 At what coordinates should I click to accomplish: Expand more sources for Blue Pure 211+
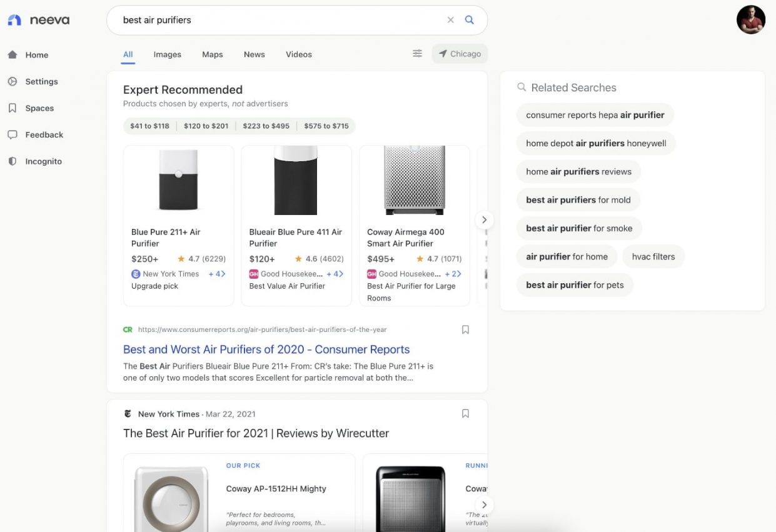coord(216,274)
